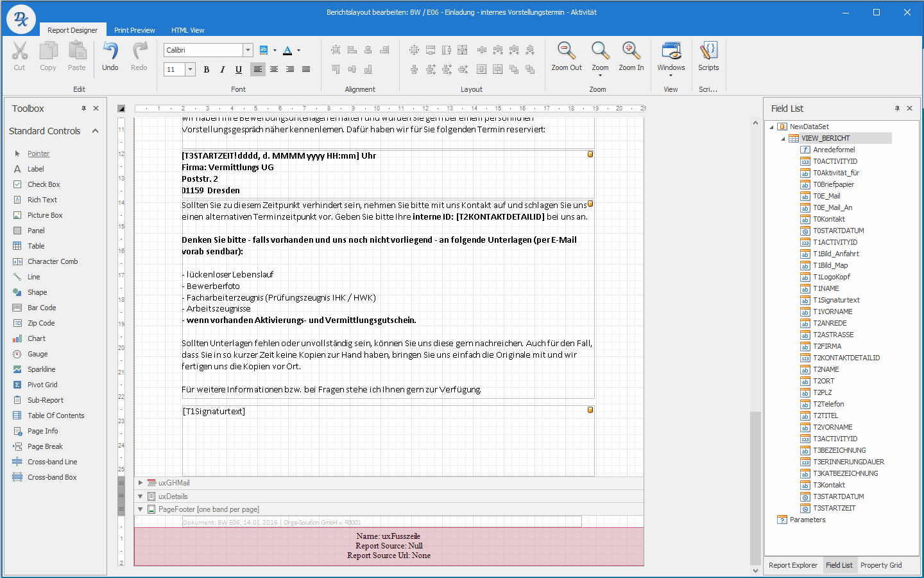This screenshot has width=924, height=578.
Task: Align text right
Action: 290,69
